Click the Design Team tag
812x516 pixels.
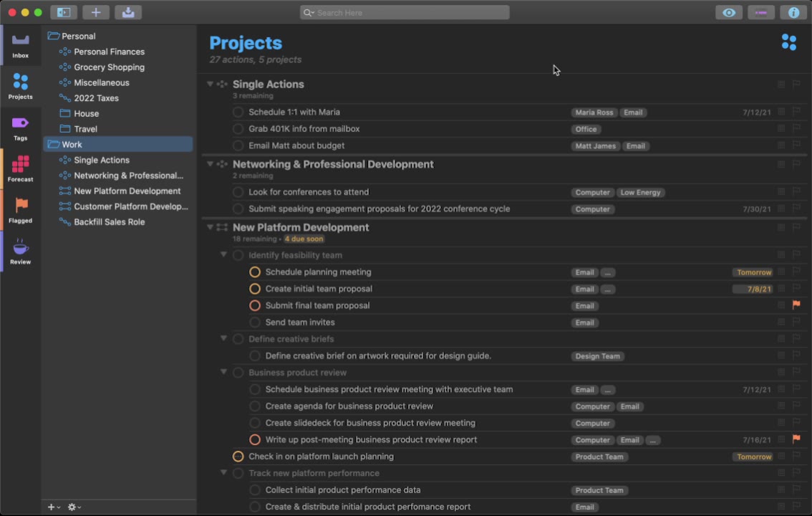(598, 356)
